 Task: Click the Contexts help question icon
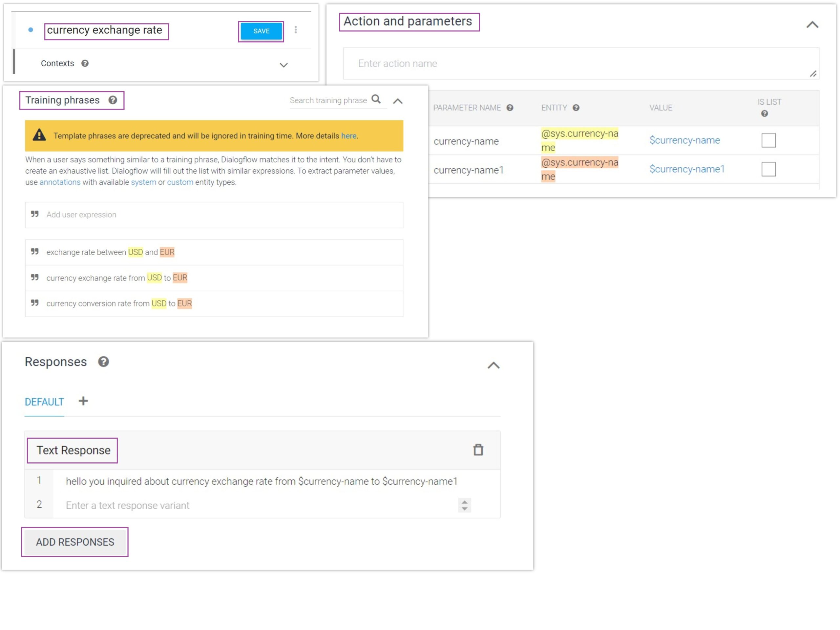click(x=85, y=63)
